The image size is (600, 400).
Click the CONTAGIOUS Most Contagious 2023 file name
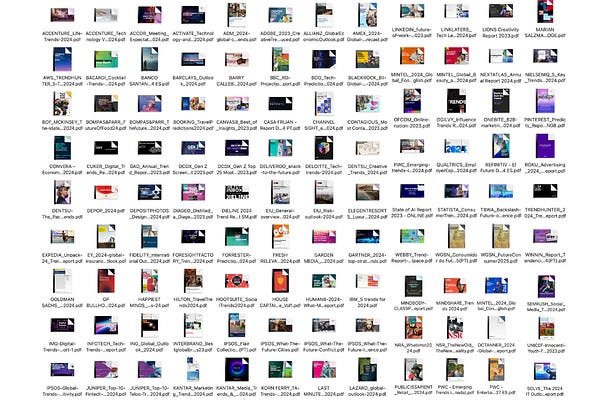367,125
